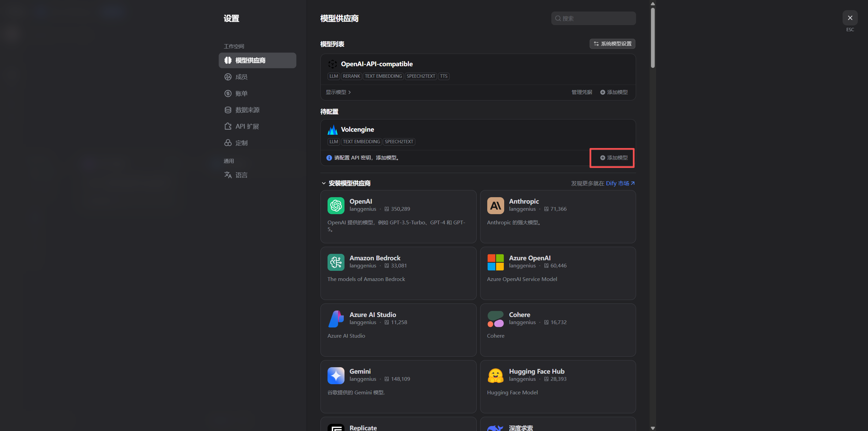This screenshot has height=431, width=868.
Task: Go to API 扩展 settings
Action: (x=247, y=127)
